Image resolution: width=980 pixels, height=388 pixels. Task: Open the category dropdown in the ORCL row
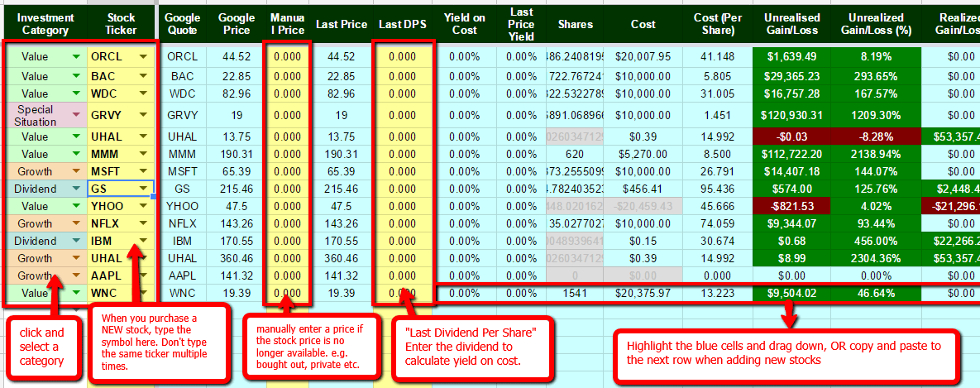pos(76,56)
